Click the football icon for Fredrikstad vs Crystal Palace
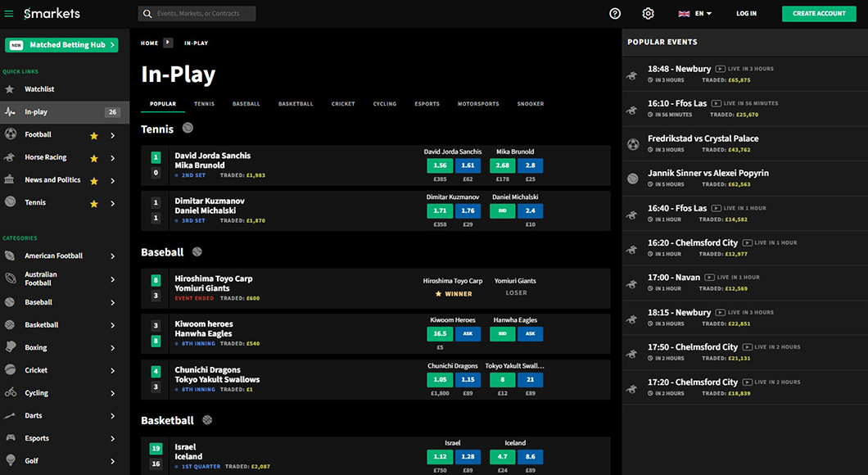This screenshot has width=868, height=475. 633,144
